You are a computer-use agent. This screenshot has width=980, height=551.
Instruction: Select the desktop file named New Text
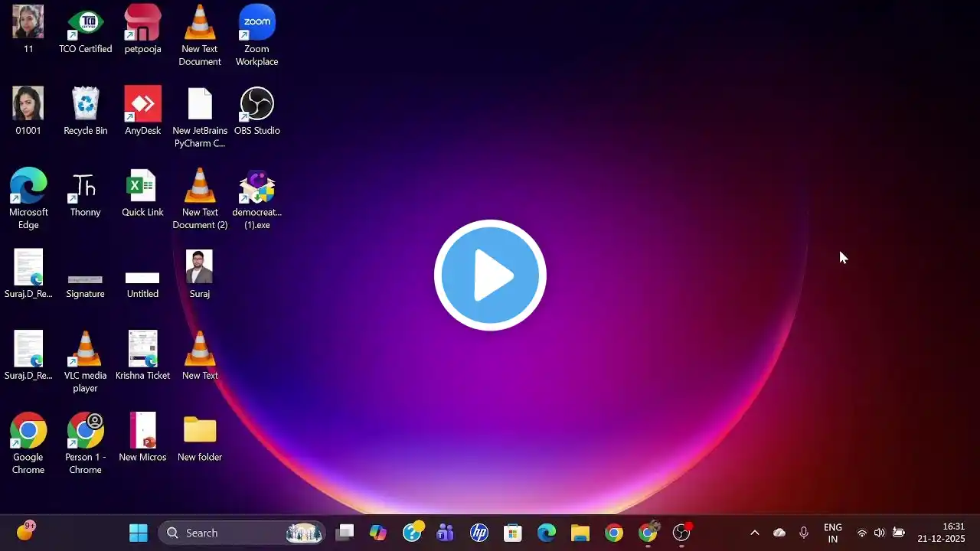(x=200, y=356)
